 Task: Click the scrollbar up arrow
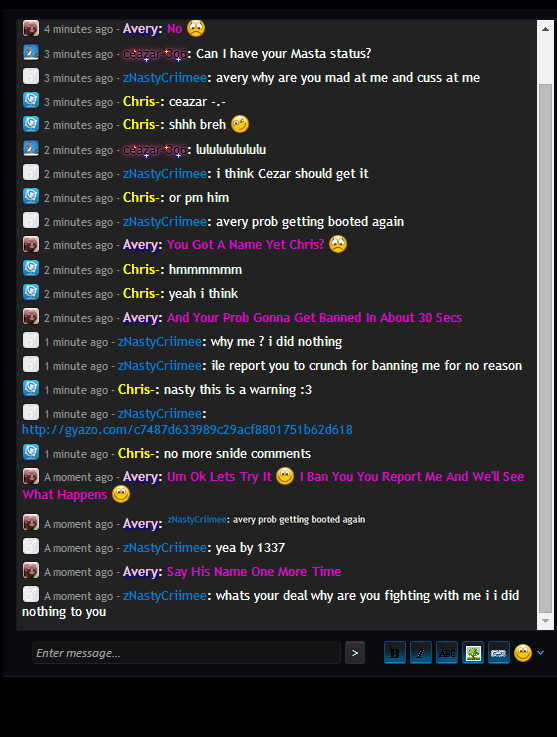pos(545,29)
